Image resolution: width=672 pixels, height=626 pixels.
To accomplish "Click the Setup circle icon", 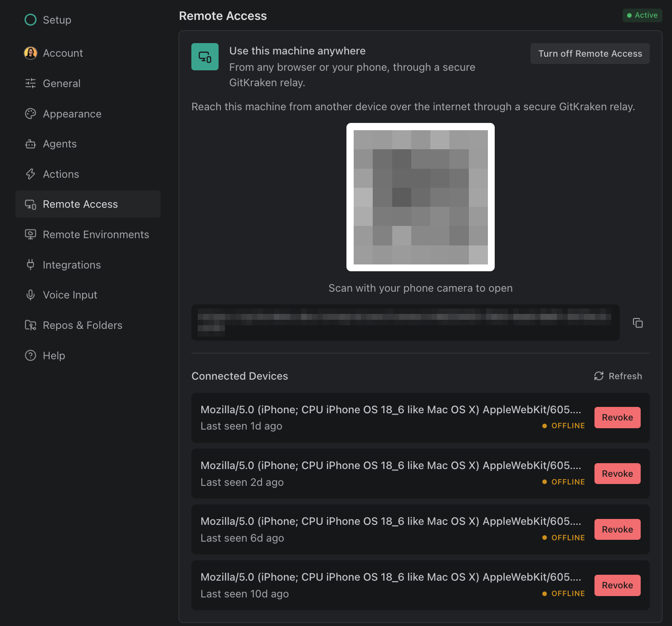I will (x=30, y=20).
